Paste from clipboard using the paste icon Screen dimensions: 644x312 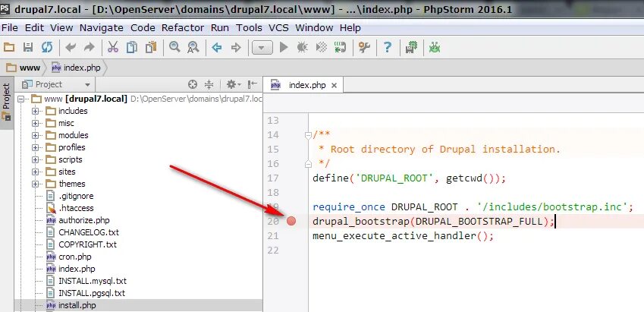pos(151,47)
